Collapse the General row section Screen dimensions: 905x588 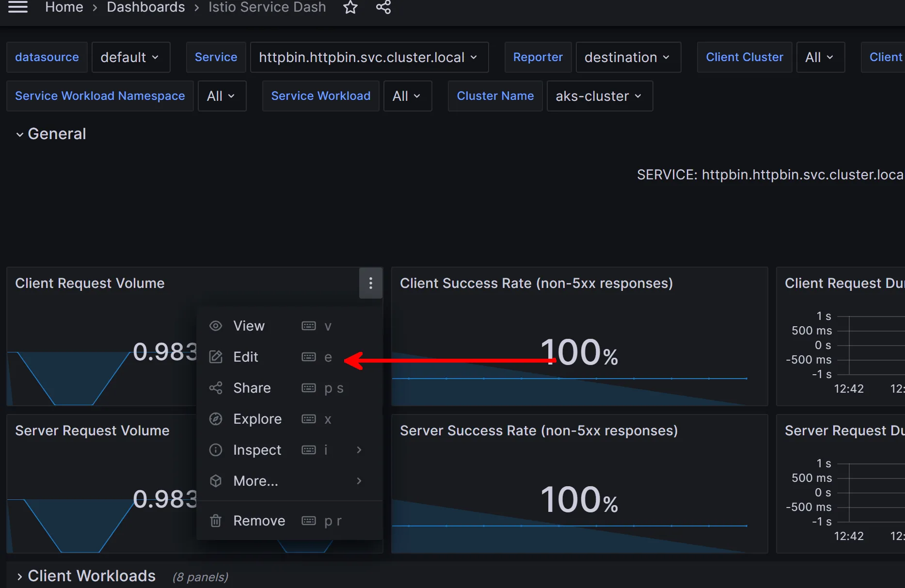(20, 134)
